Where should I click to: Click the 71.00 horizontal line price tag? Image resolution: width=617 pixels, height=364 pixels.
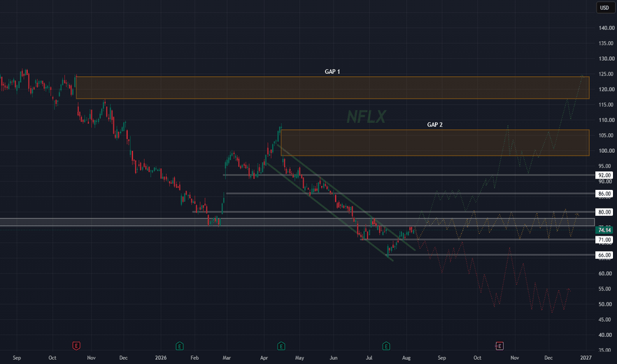tap(604, 240)
